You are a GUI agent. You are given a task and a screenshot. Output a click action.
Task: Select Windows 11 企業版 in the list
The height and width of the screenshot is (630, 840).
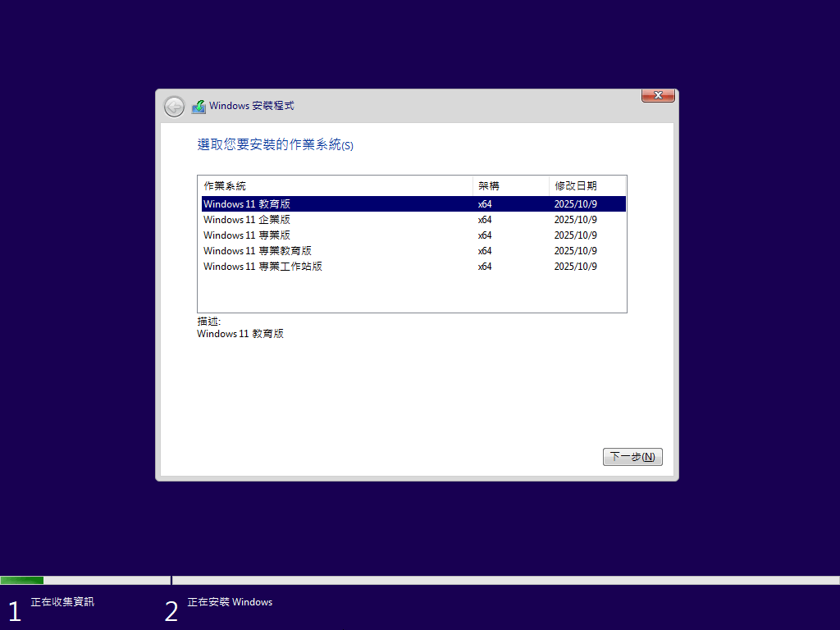pos(246,220)
